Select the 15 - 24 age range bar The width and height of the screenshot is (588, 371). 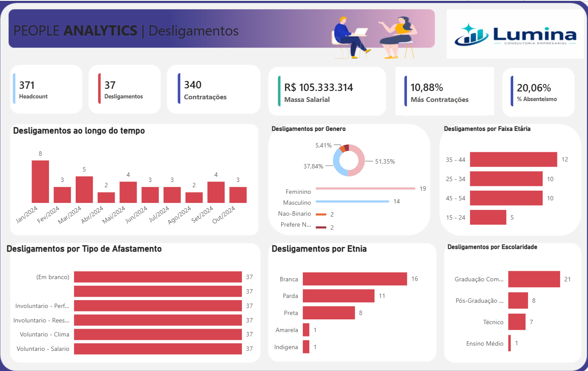(488, 217)
